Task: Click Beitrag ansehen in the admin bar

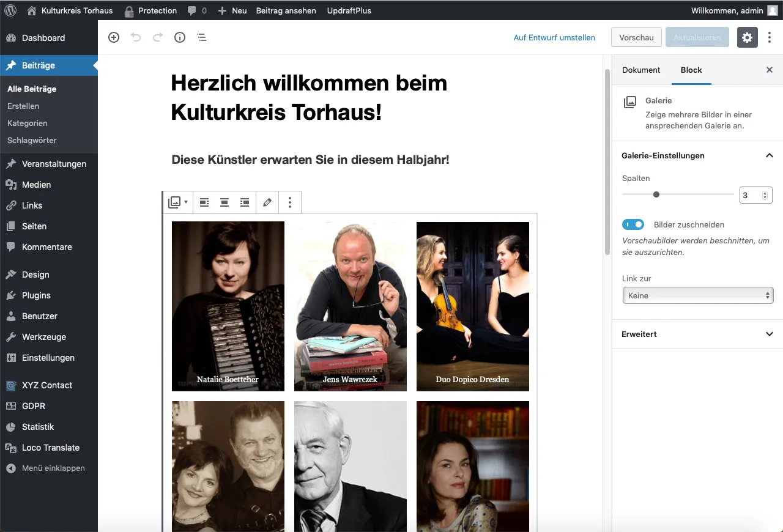Action: point(286,10)
